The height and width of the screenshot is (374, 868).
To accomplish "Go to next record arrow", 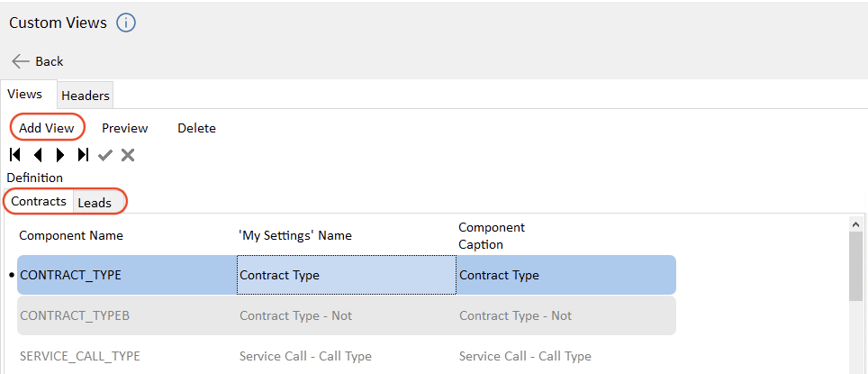I will click(x=60, y=155).
